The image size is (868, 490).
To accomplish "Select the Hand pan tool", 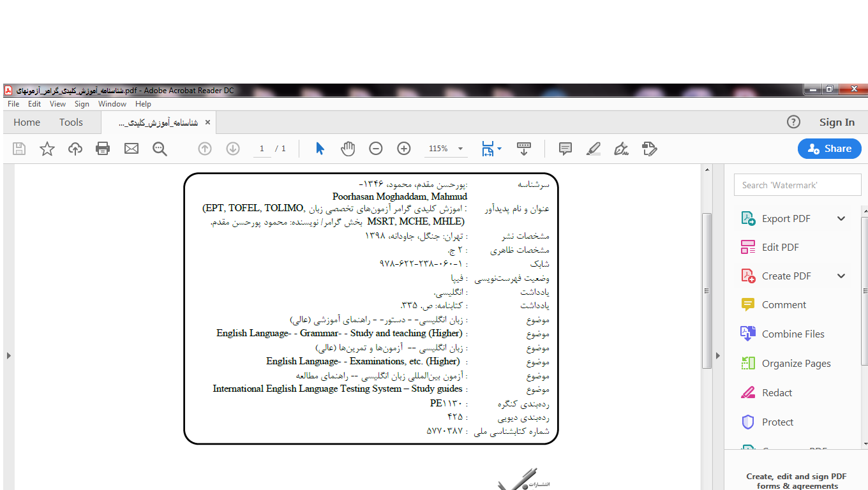I will (348, 149).
